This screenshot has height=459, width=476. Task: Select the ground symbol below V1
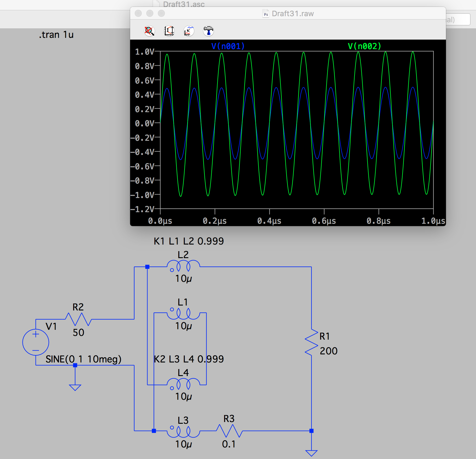tap(75, 387)
